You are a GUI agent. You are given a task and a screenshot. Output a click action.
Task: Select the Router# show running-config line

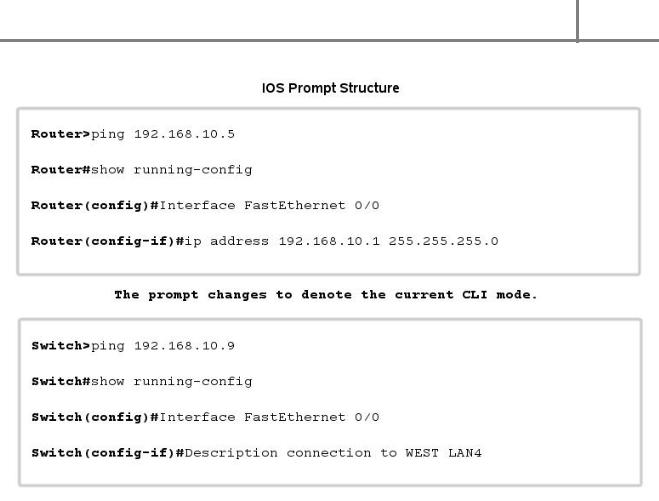click(142, 170)
